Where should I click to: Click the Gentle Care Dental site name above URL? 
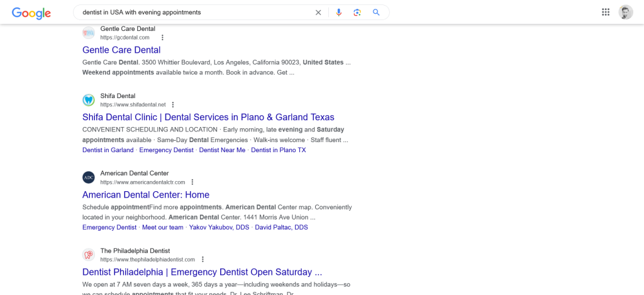point(128,29)
